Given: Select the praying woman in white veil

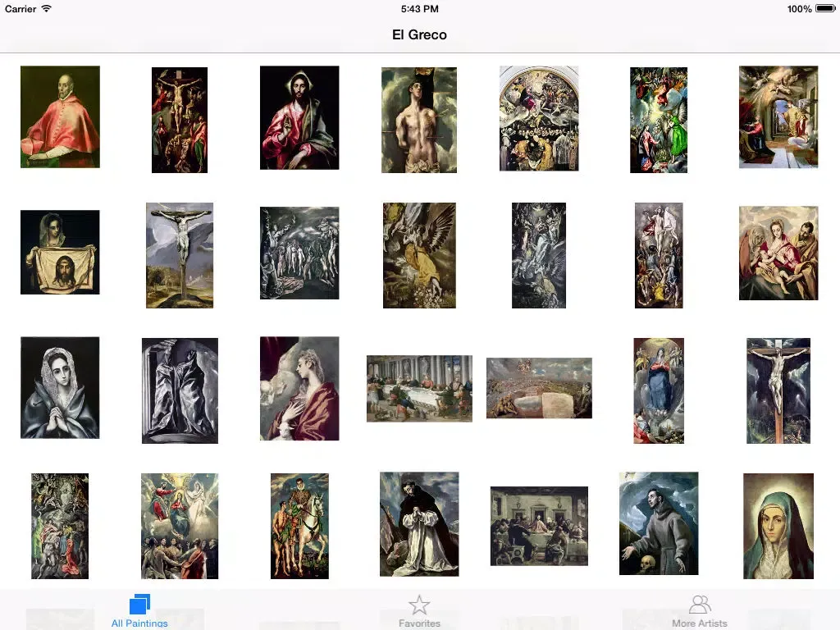Looking at the screenshot, I should 60,388.
